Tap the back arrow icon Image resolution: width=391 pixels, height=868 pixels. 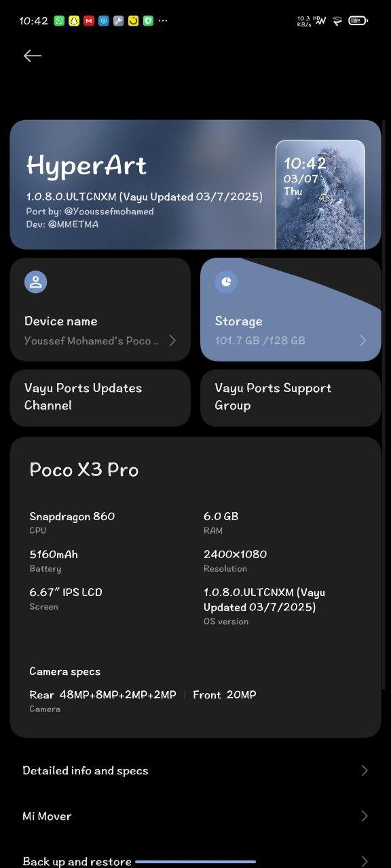point(33,56)
